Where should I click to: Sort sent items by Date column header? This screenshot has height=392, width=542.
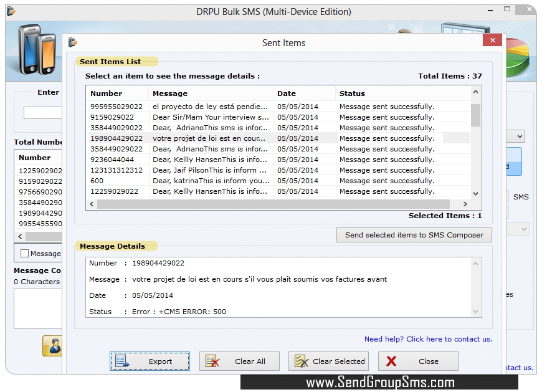click(x=304, y=93)
